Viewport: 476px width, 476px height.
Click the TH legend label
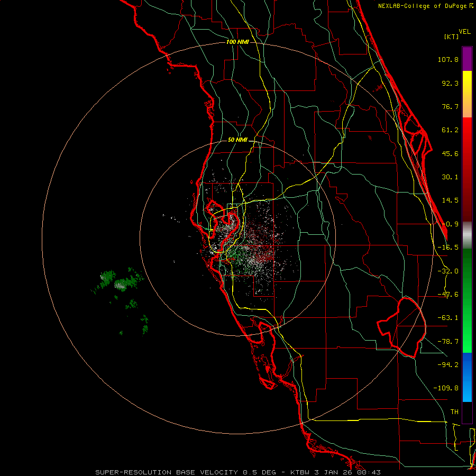point(454,412)
